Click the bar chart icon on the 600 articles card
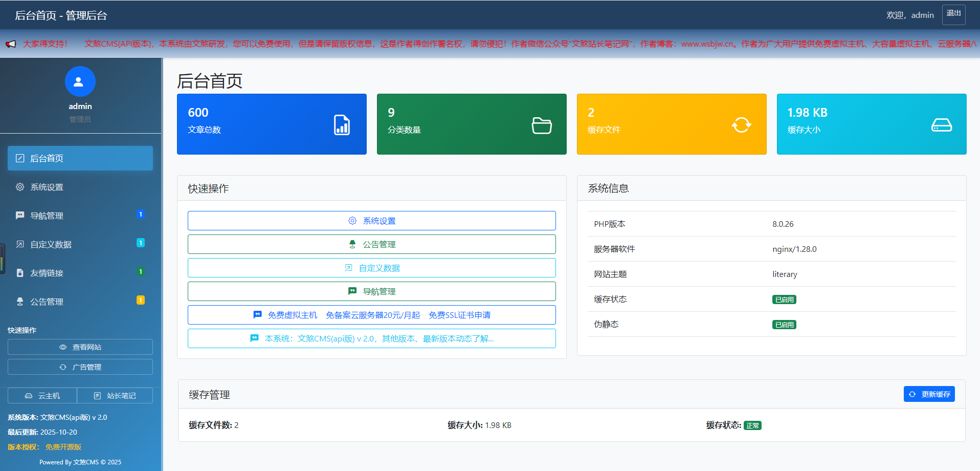Screen dimensions: 980x471 [342, 124]
